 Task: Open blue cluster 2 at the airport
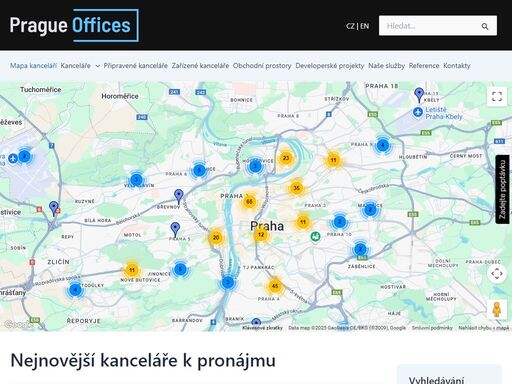(24, 156)
